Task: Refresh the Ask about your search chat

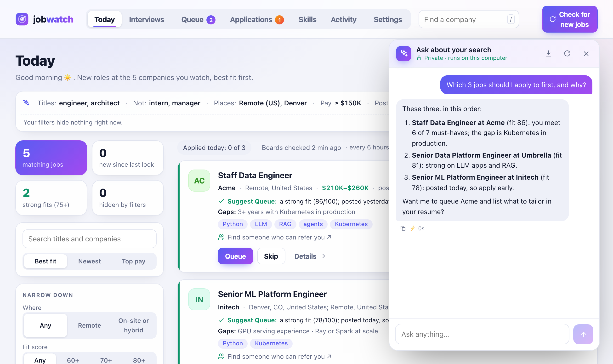Action: point(567,53)
